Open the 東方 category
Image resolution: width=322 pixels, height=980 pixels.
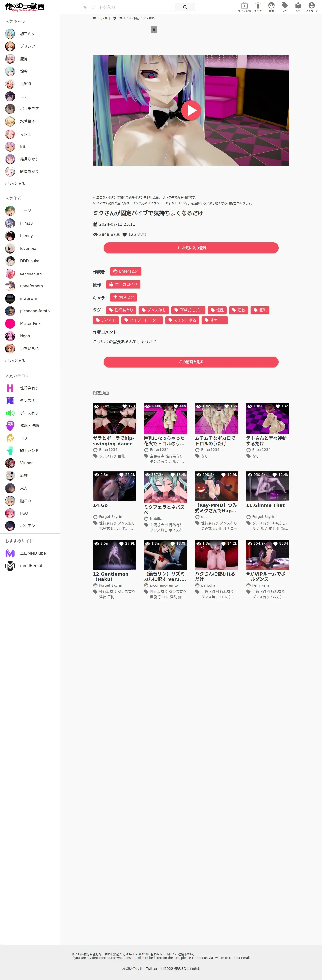tap(24, 488)
